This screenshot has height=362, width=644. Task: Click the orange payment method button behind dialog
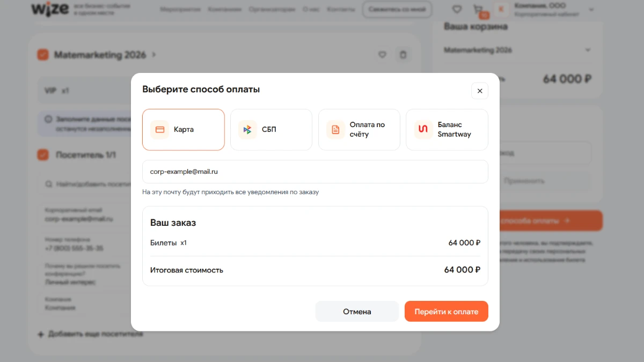coord(551,220)
